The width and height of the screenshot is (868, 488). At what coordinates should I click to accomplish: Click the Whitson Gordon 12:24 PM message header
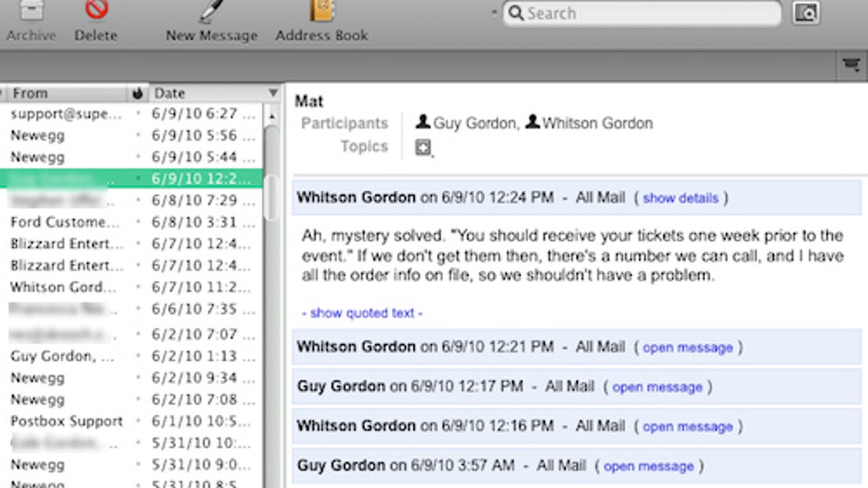tap(576, 197)
